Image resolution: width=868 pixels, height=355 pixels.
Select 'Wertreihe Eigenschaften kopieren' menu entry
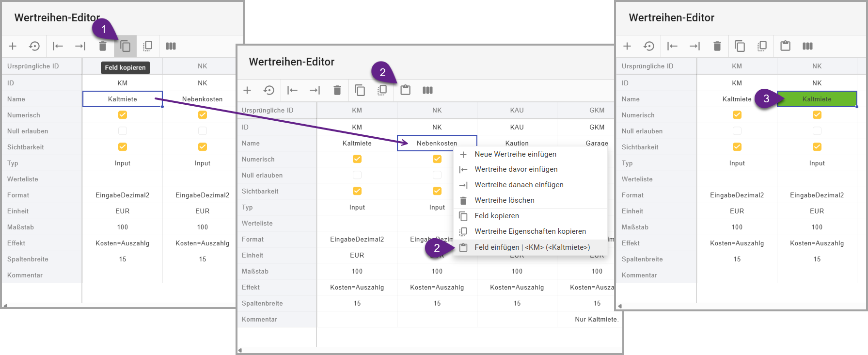coord(530,231)
